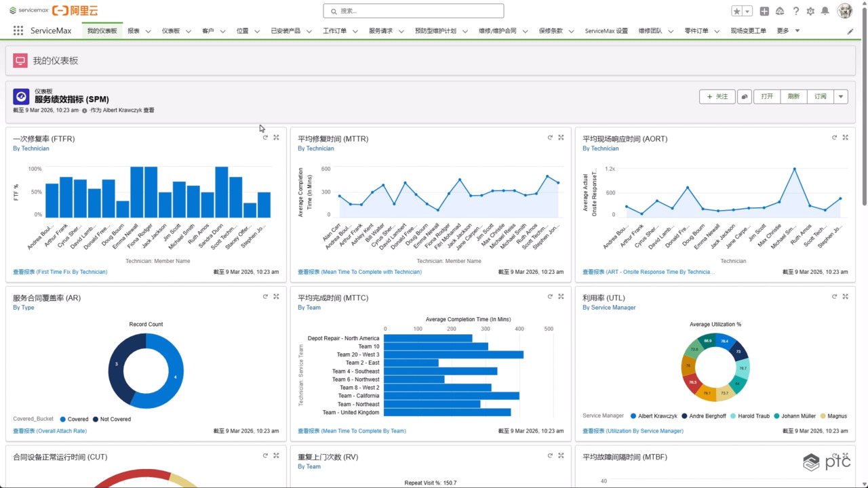Open the dropdown arrow next to 订阅
This screenshot has height=488, width=868.
[841, 97]
